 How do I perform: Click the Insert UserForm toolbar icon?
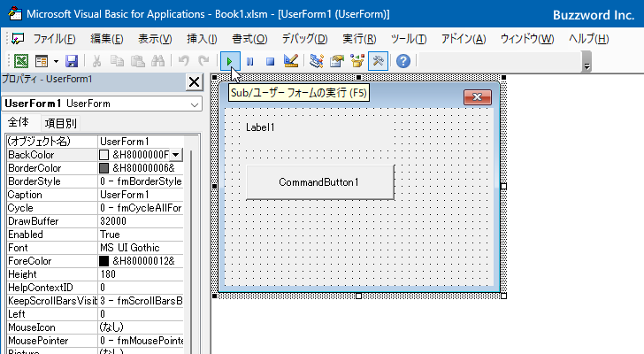[42, 61]
